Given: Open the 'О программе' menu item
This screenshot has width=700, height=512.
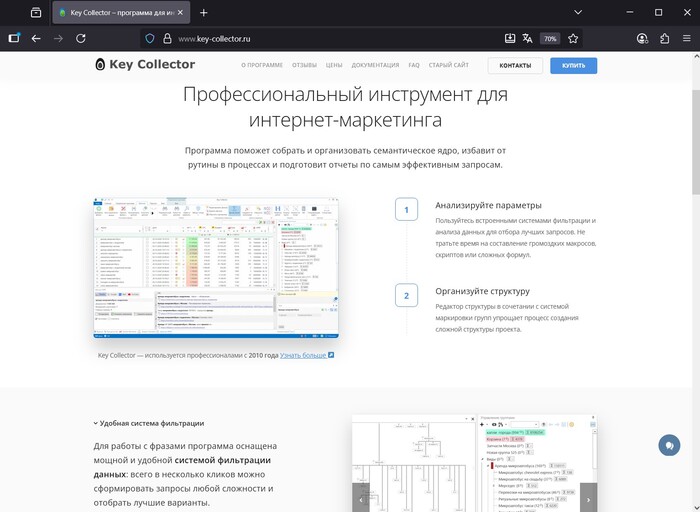Looking at the screenshot, I should pos(261,65).
